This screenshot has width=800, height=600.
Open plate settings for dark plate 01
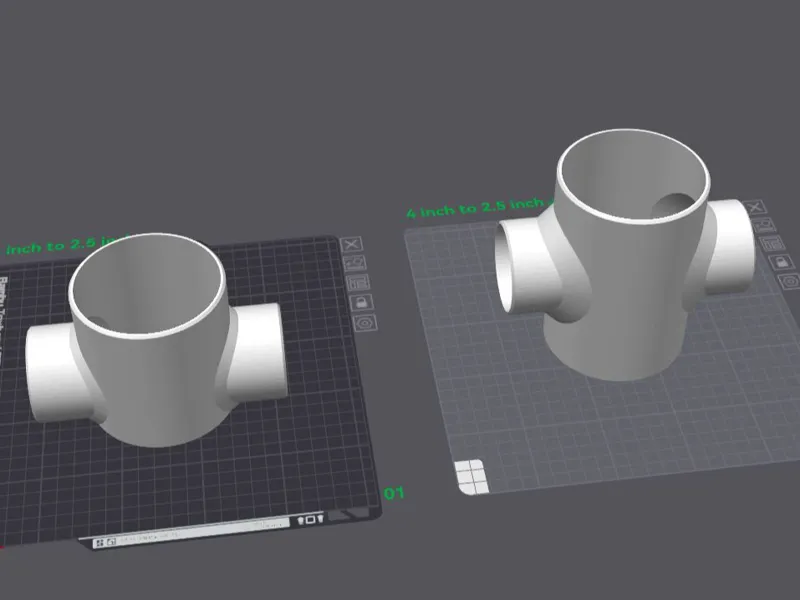365,322
